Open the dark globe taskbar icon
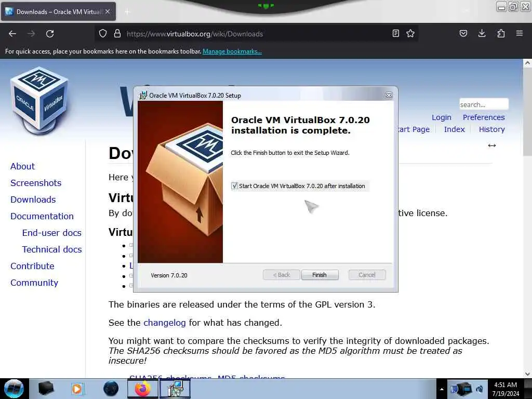 111,389
